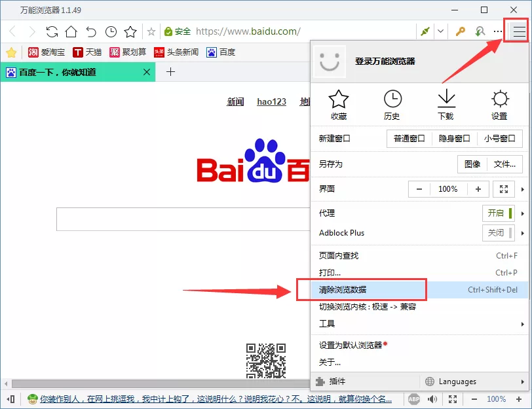Image resolution: width=532 pixels, height=409 pixels.
Task: Open 历史 history in menu
Action: click(392, 105)
